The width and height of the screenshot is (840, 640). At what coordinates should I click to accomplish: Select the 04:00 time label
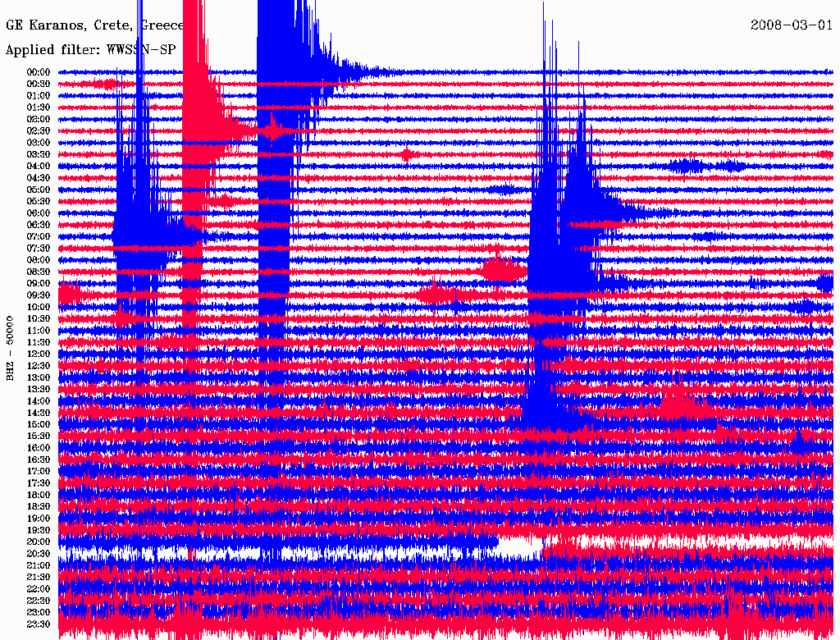tap(39, 167)
